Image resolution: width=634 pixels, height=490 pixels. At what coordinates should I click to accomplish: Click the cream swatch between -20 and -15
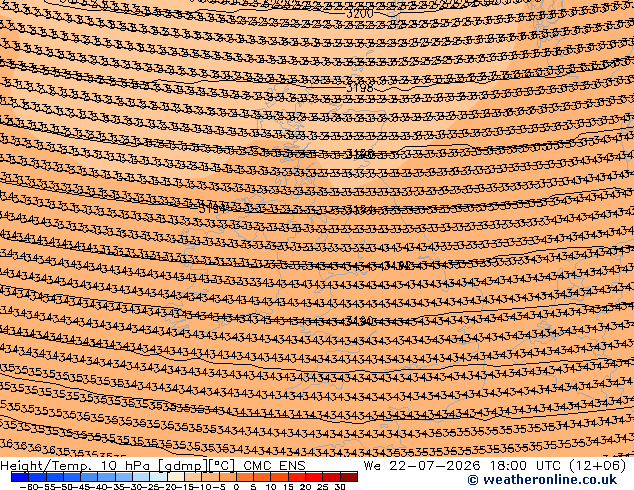click(176, 477)
